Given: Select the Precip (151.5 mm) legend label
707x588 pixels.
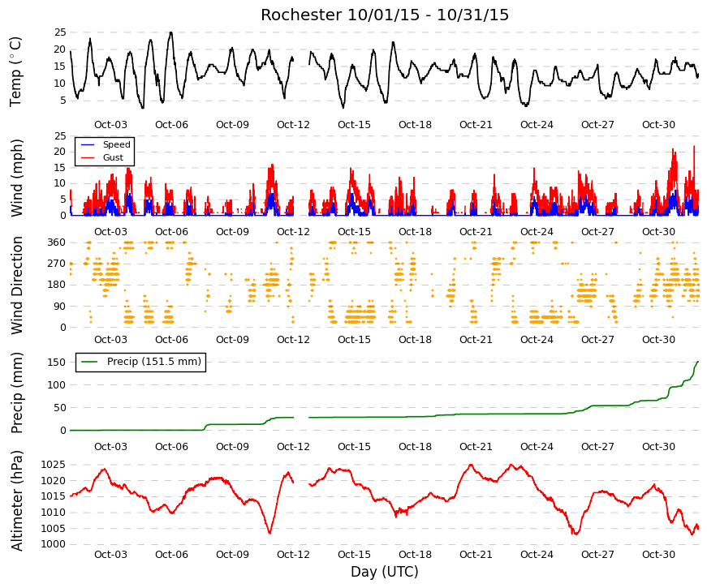Looking at the screenshot, I should pyautogui.click(x=154, y=362).
